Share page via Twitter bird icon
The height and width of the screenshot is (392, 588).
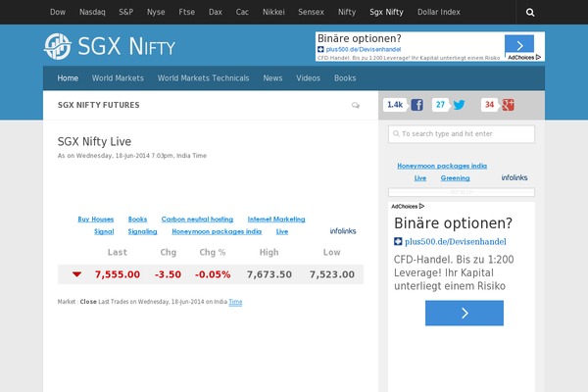(x=459, y=105)
